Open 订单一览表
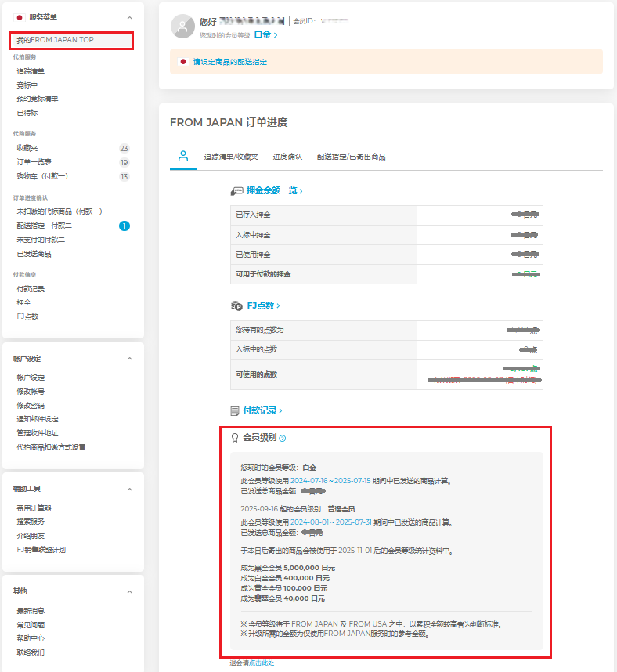This screenshot has height=672, width=617. pyautogui.click(x=34, y=161)
